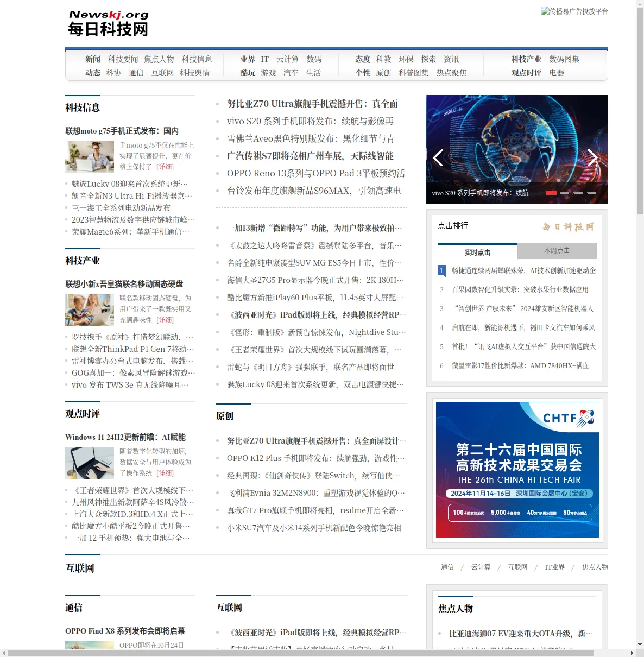Screen dimensions: 644x657
Task: Open IT业界 link in 互联网 section header
Action: [555, 567]
